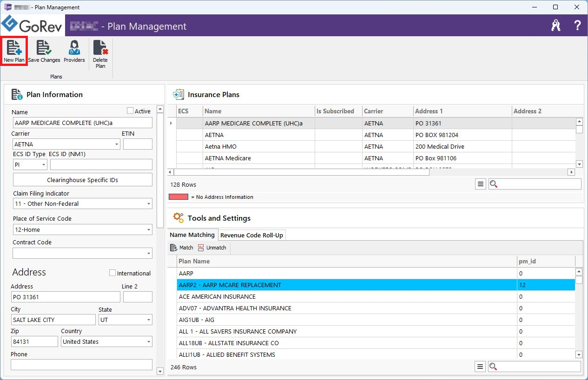The height and width of the screenshot is (380, 588).
Task: Open the help question mark icon
Action: tap(577, 25)
